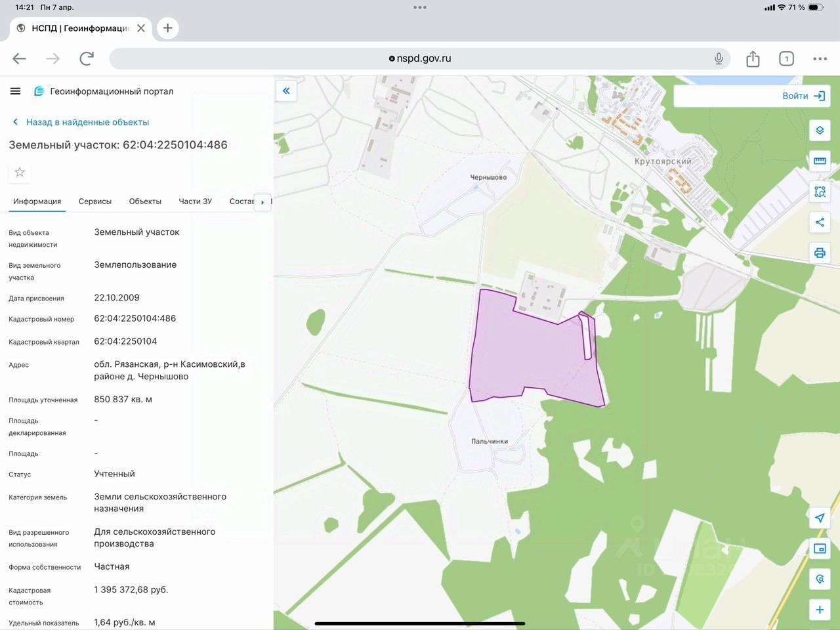Open the hamburger main menu
The image size is (840, 630).
pyautogui.click(x=16, y=91)
